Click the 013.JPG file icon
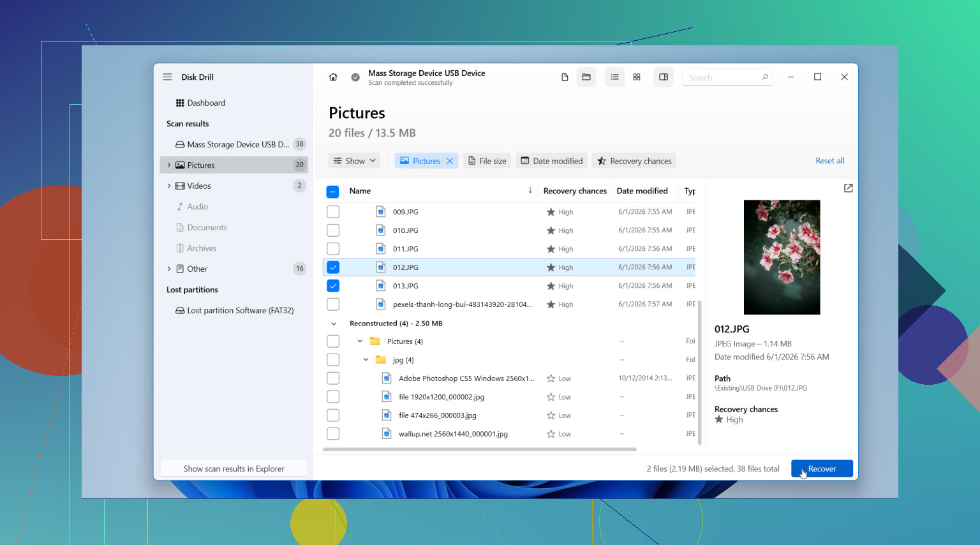 381,286
